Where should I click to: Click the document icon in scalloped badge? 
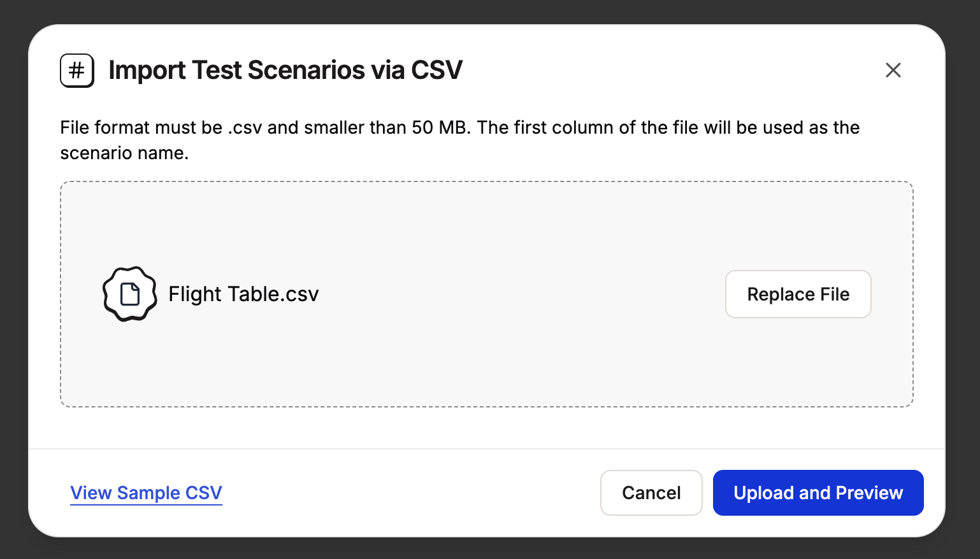(130, 294)
